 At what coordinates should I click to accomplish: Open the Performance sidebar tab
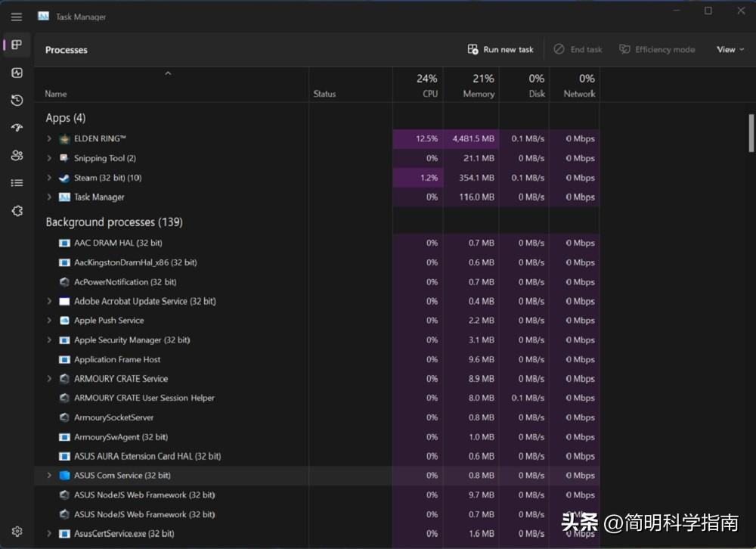(17, 73)
